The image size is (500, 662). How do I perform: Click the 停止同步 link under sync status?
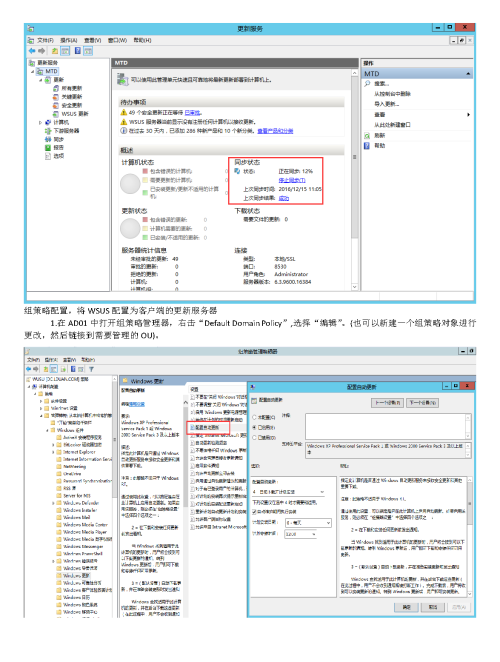tap(292, 180)
